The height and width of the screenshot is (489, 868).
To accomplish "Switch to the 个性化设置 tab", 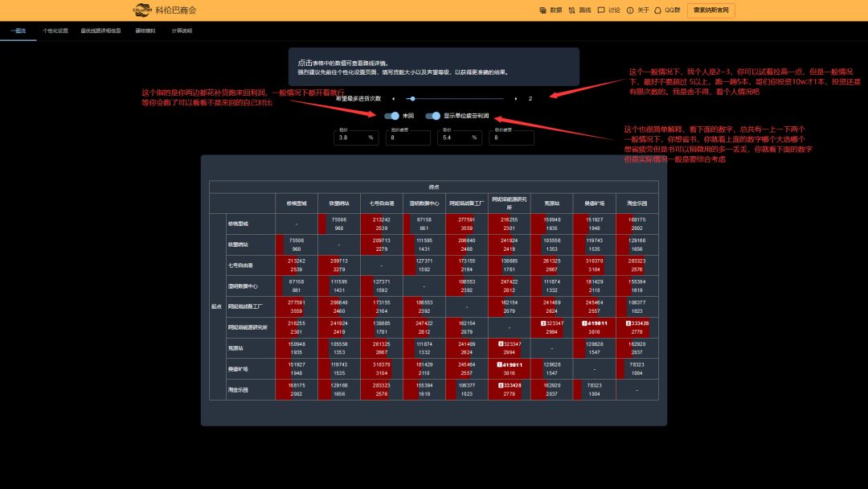I will coord(55,31).
